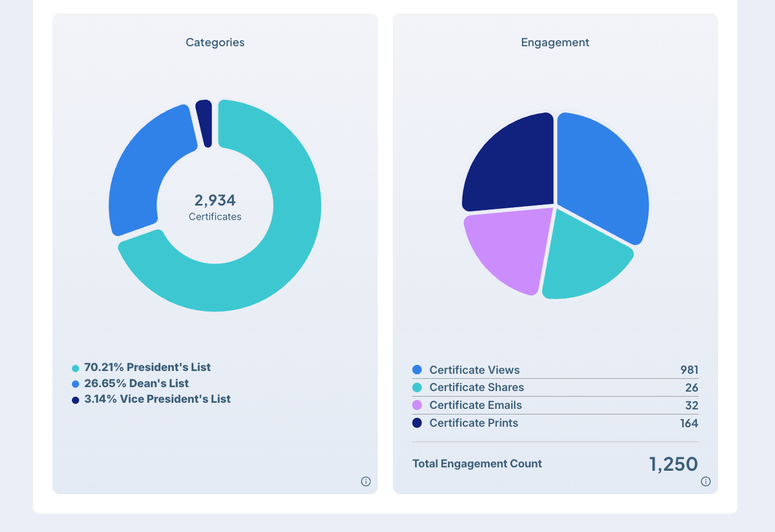
Task: Click the Certificate Emails purple legend swatch
Action: [x=417, y=405]
